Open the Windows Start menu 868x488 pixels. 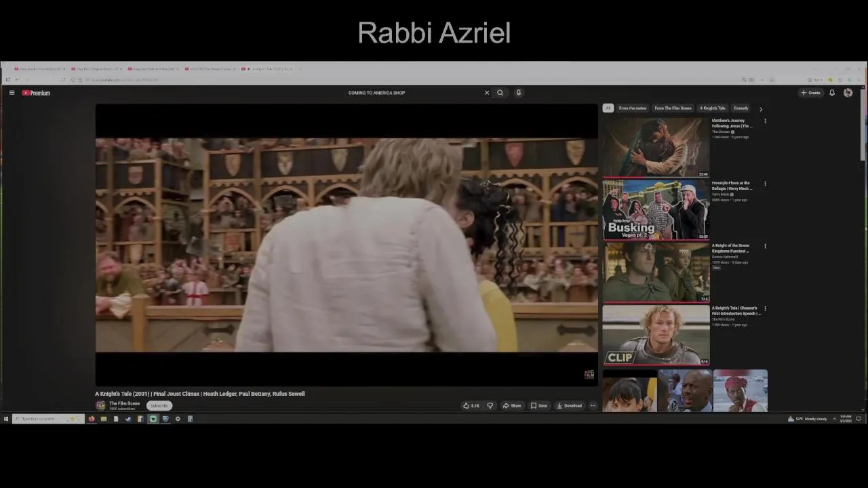point(5,419)
